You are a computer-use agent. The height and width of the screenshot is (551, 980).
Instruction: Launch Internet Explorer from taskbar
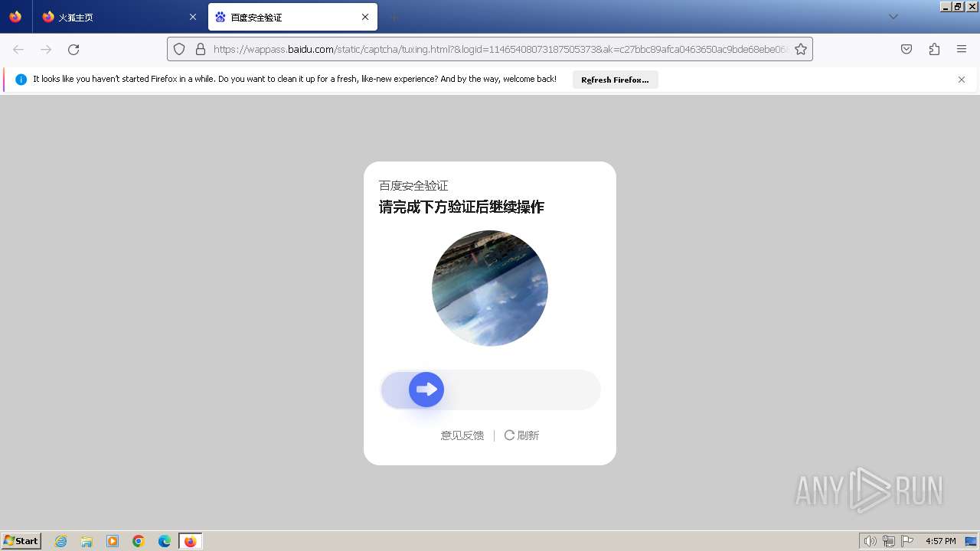coord(61,541)
